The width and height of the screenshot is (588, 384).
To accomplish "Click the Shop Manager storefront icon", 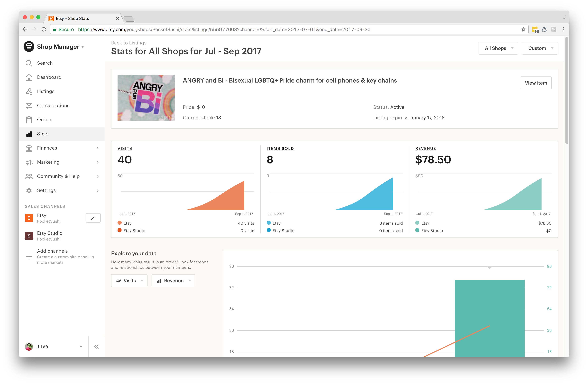I will click(x=29, y=47).
